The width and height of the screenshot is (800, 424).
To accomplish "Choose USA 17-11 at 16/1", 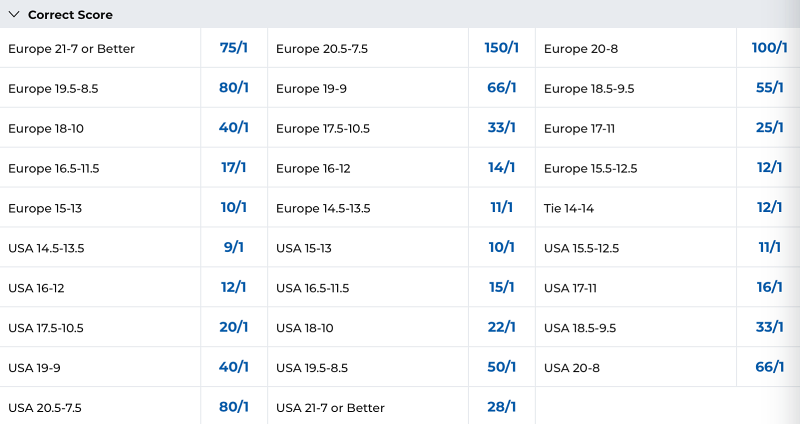I will pos(768,287).
